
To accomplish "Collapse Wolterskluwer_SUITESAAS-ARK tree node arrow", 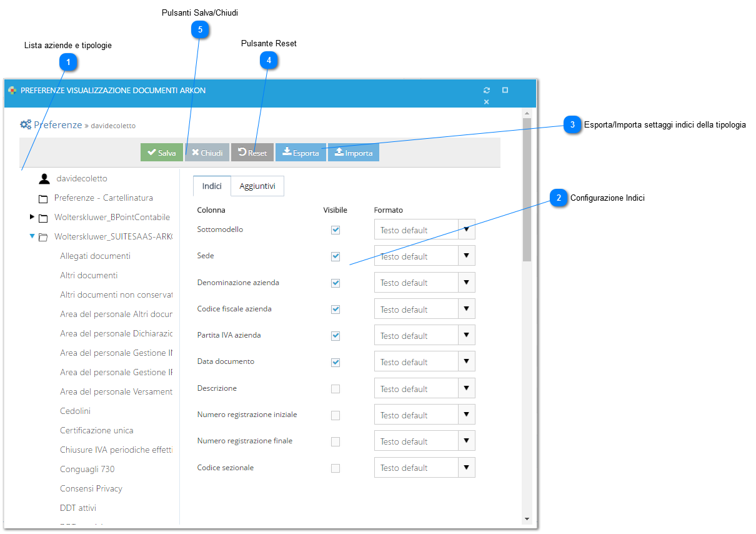I will tap(32, 236).
